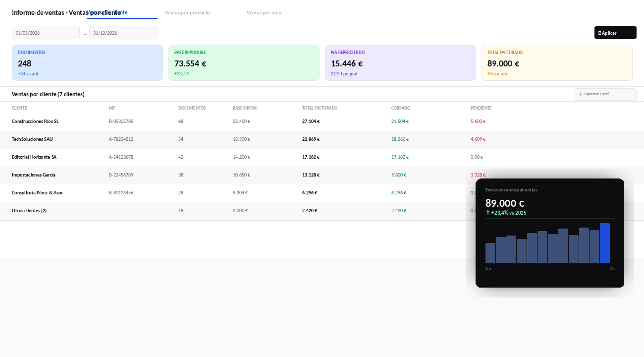Select the Editorial Horizonte SA row
The image size is (644, 357).
point(322,157)
